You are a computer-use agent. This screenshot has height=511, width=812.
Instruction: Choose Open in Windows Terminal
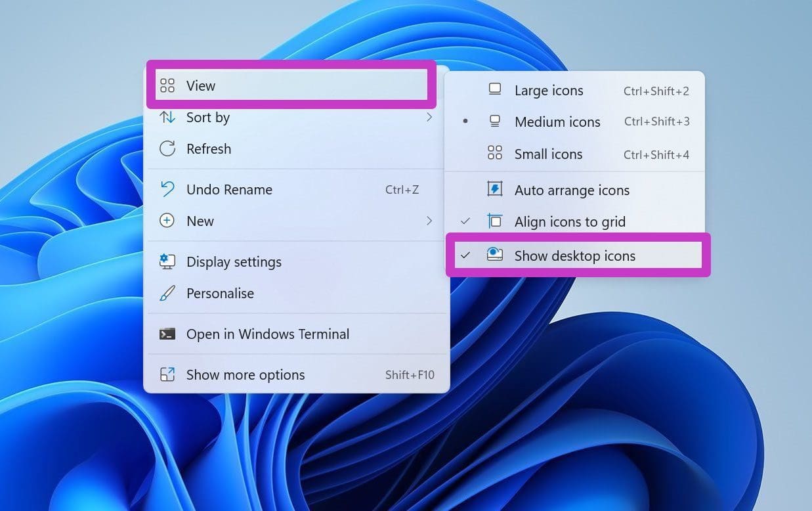tap(297, 334)
